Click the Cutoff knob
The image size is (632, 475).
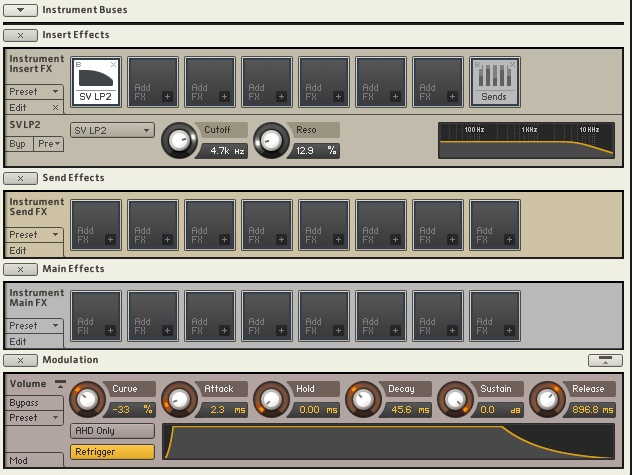point(179,140)
